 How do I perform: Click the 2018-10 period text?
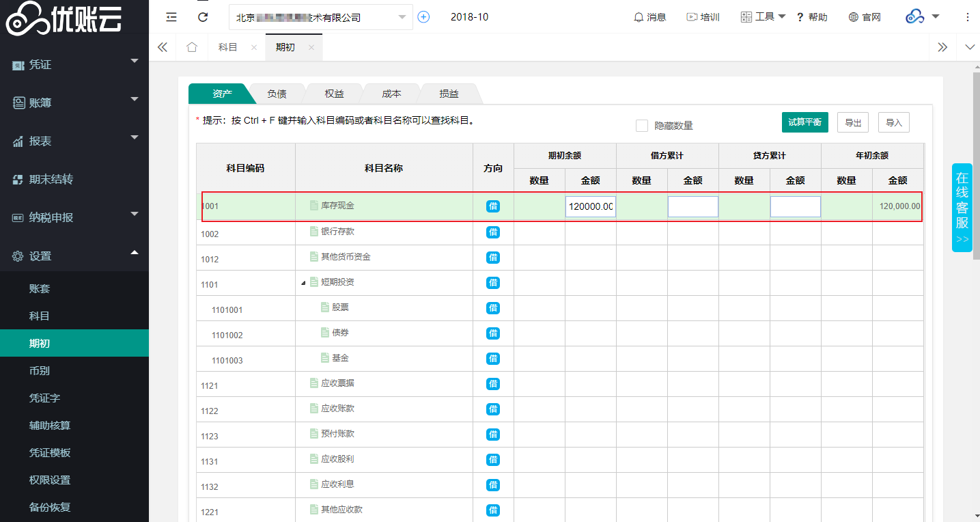click(x=470, y=17)
